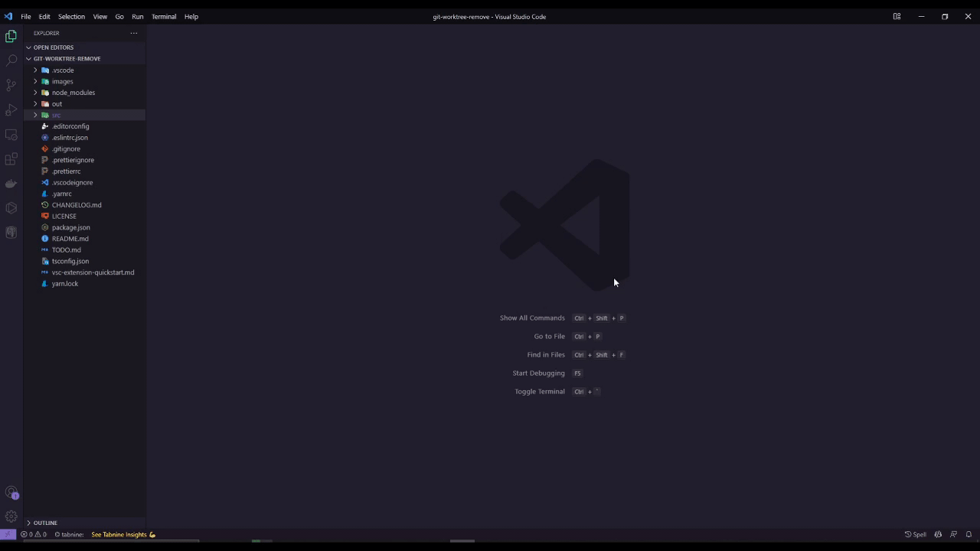Click the Show All Commands label

pos(532,318)
